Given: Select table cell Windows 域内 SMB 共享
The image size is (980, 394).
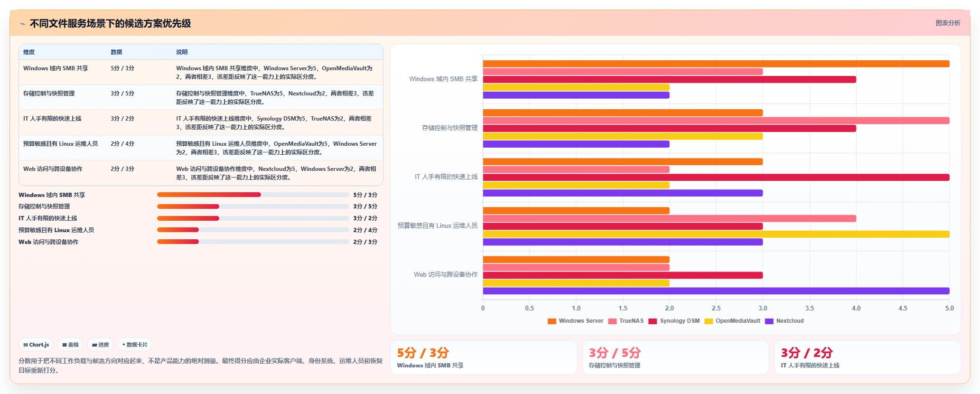Looking at the screenshot, I should pos(56,68).
